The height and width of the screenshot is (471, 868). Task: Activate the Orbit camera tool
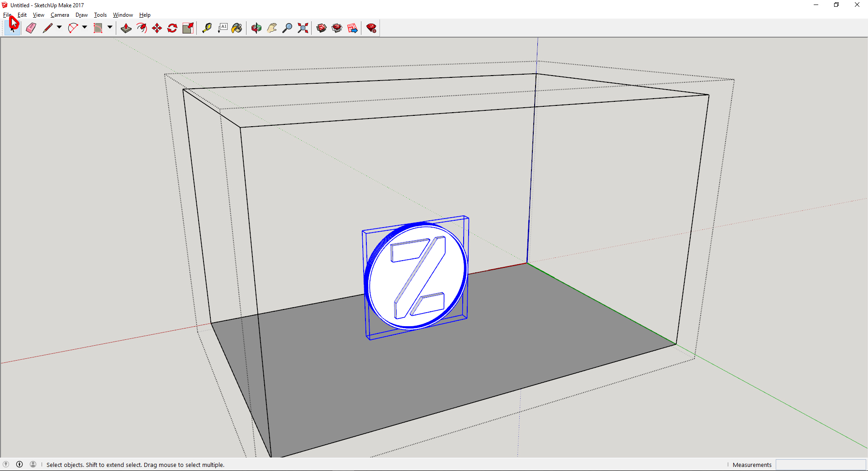[x=256, y=28]
